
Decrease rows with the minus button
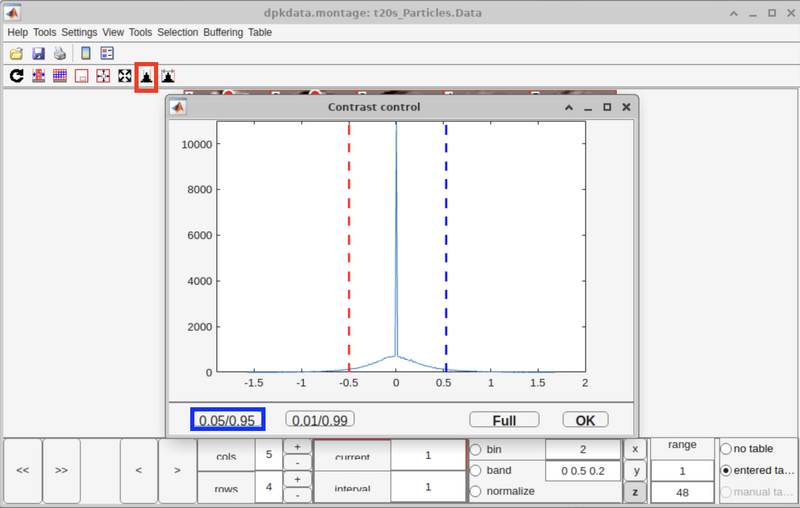(x=297, y=495)
